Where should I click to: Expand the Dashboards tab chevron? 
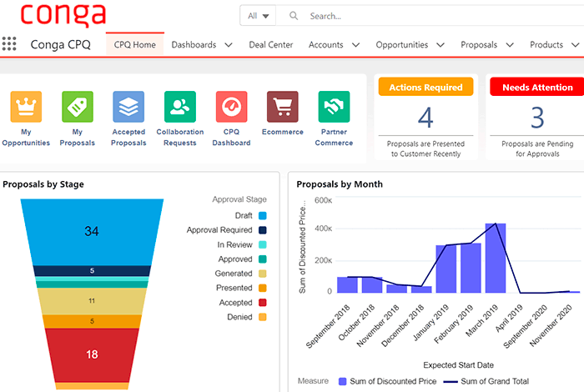click(229, 45)
